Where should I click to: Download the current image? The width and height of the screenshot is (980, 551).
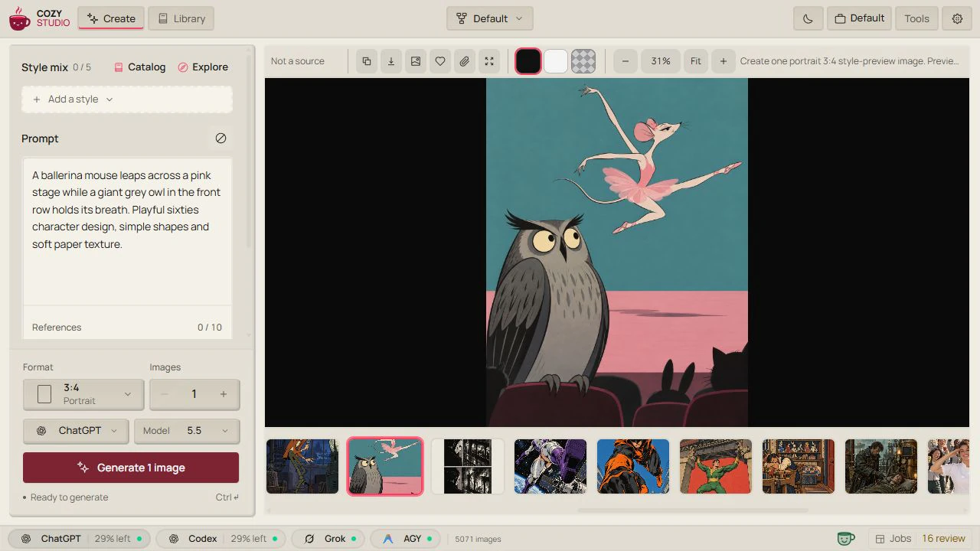391,61
